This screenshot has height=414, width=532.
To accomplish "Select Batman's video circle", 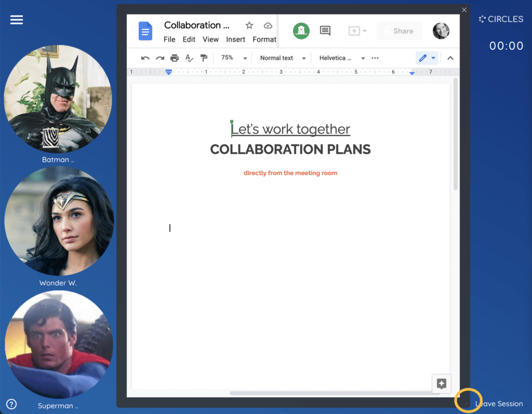I will pos(58,99).
